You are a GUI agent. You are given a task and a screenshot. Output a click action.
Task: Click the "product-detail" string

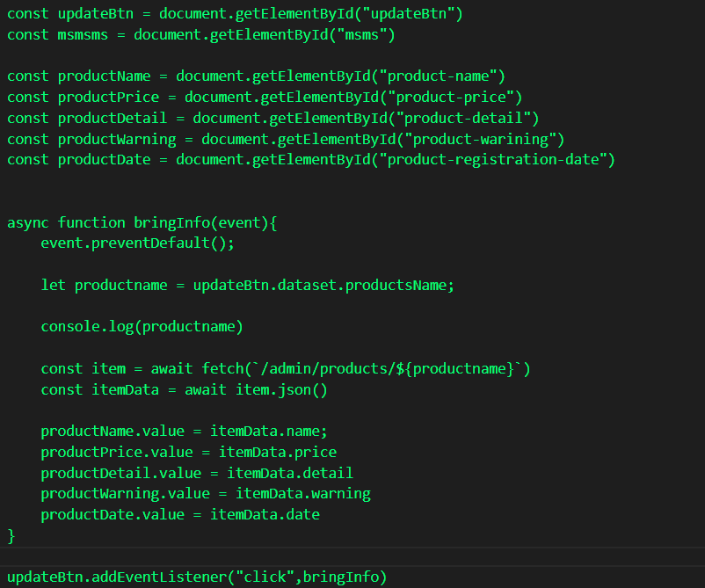point(463,118)
